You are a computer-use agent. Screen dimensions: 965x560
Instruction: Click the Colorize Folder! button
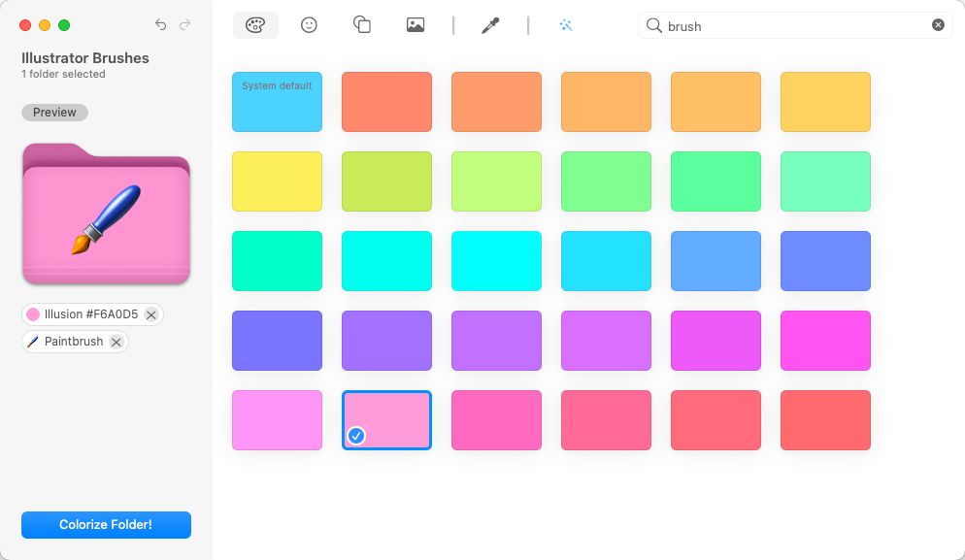click(x=106, y=525)
